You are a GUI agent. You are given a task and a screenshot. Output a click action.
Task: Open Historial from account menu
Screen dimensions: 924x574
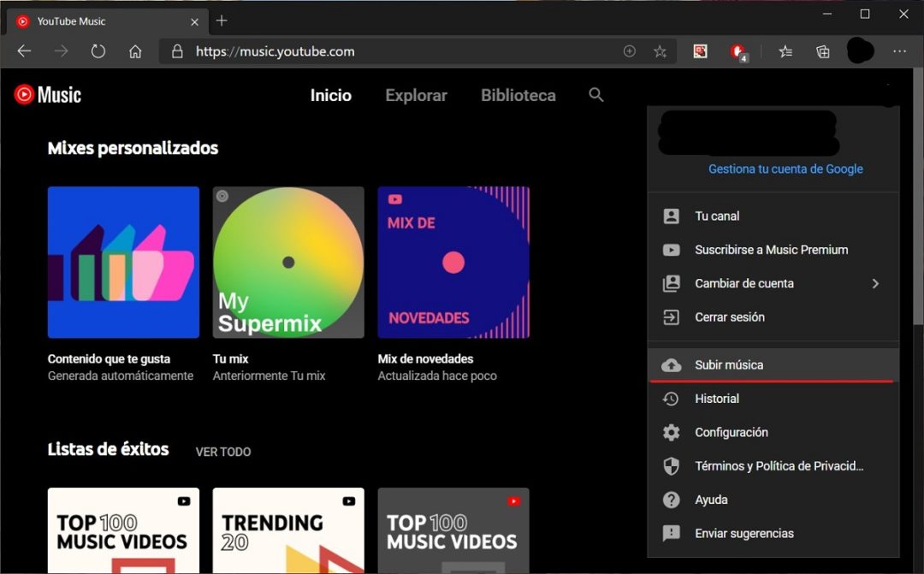[x=773, y=399]
